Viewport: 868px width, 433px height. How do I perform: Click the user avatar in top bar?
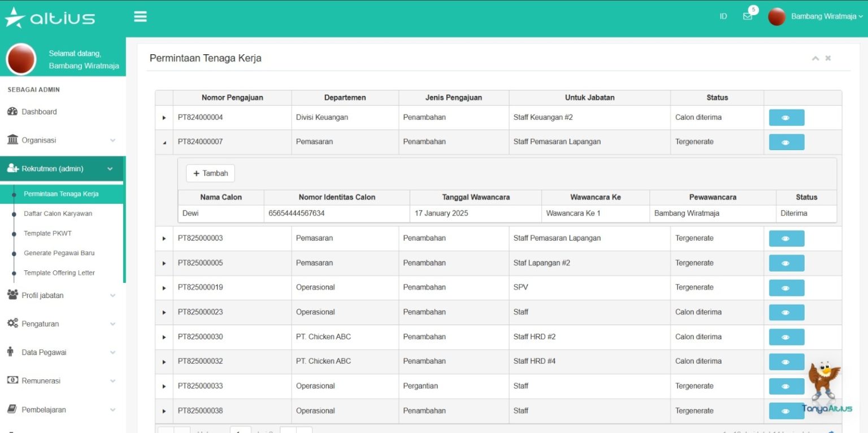[x=777, y=17]
